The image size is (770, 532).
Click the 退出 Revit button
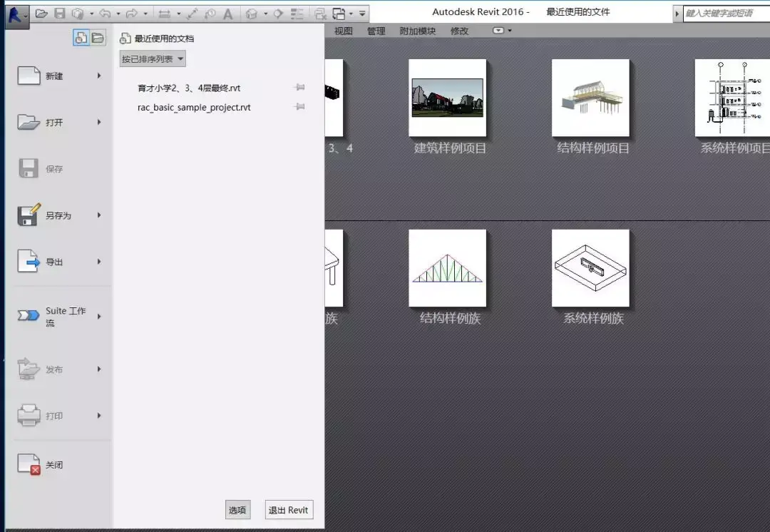[289, 510]
